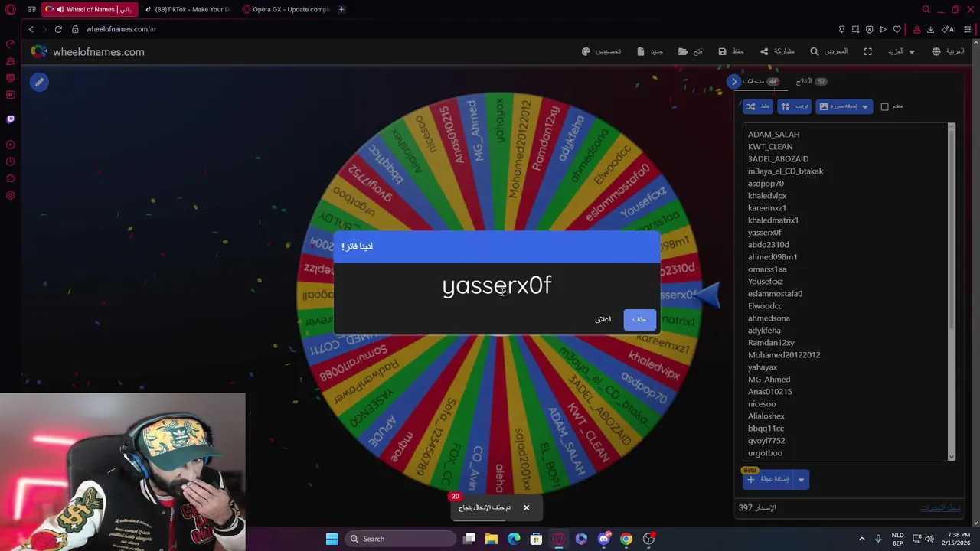Switch to the results tab (57)
The width and height of the screenshot is (980, 551).
812,81
